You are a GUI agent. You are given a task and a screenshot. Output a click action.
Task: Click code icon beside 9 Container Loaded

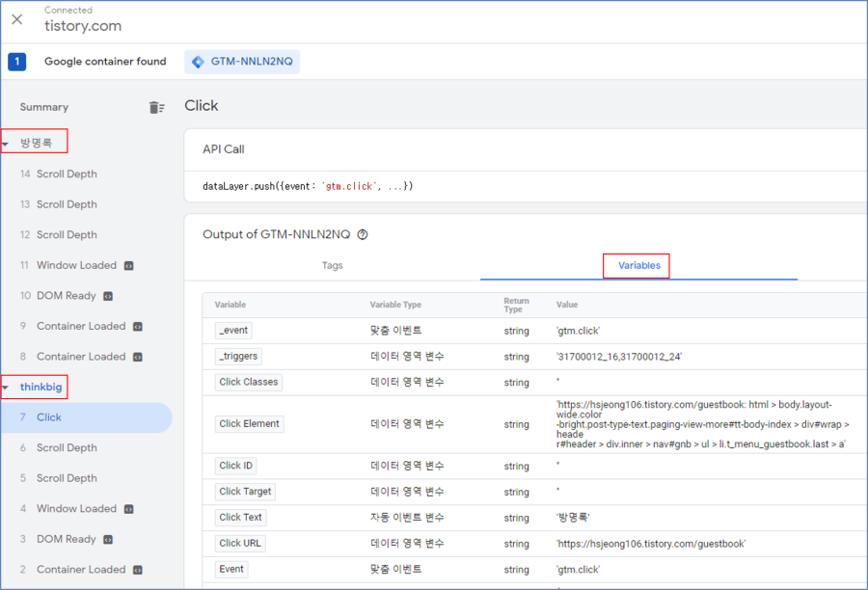pyautogui.click(x=138, y=327)
